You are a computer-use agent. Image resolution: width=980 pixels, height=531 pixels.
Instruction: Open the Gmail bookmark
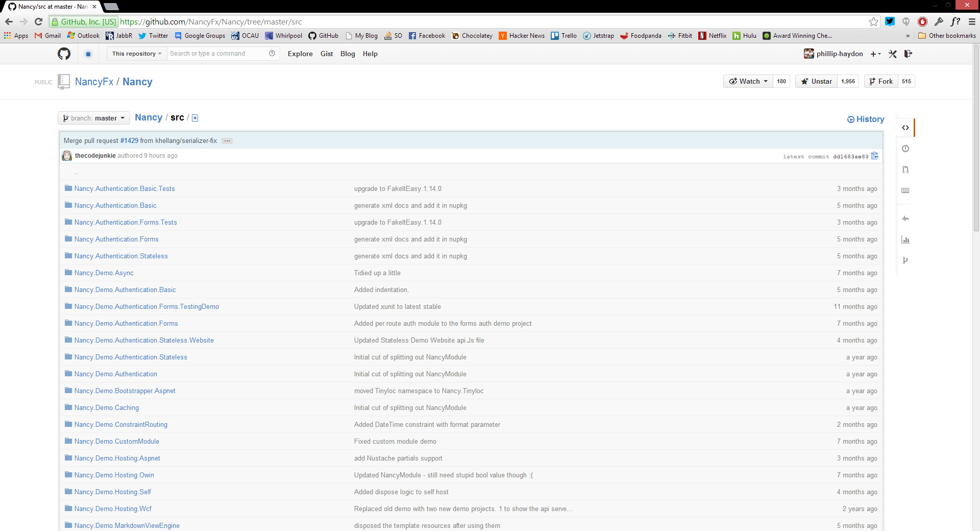click(x=47, y=36)
